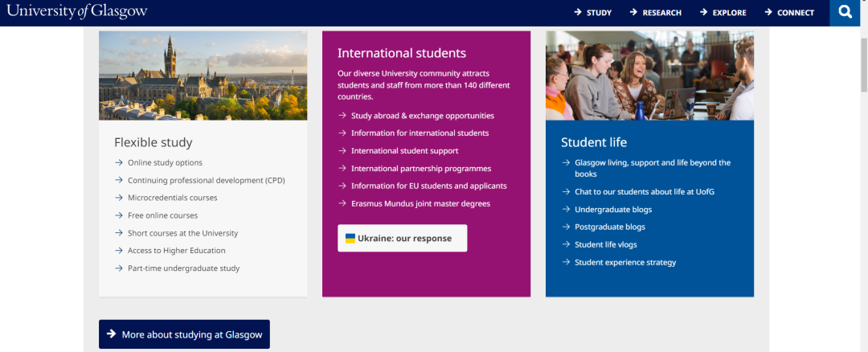Image resolution: width=868 pixels, height=352 pixels.
Task: Click the arrow icon beside RESEARCH
Action: click(634, 12)
